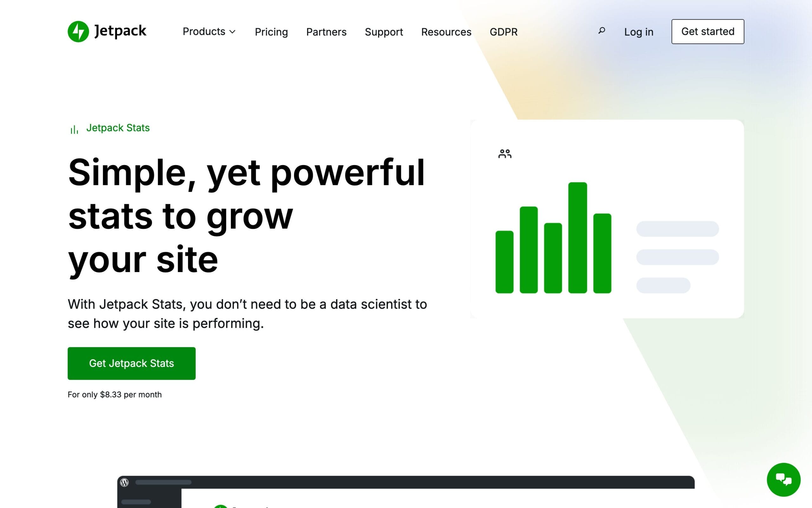Image resolution: width=812 pixels, height=508 pixels.
Task: Open the Resources menu item
Action: (x=446, y=32)
